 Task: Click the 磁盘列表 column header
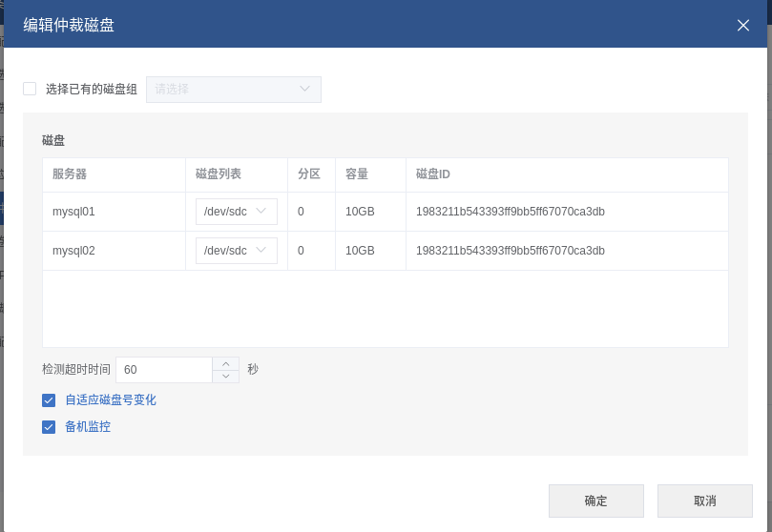coord(219,174)
